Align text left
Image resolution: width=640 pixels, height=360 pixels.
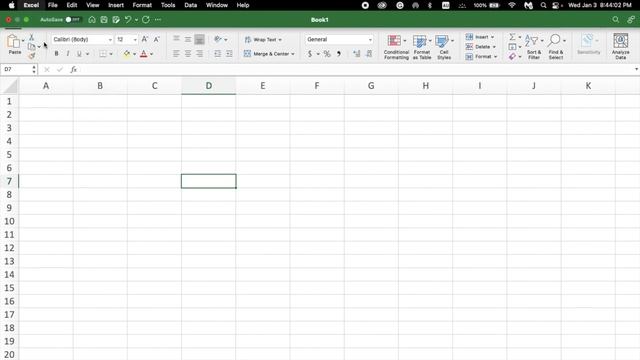click(x=176, y=53)
